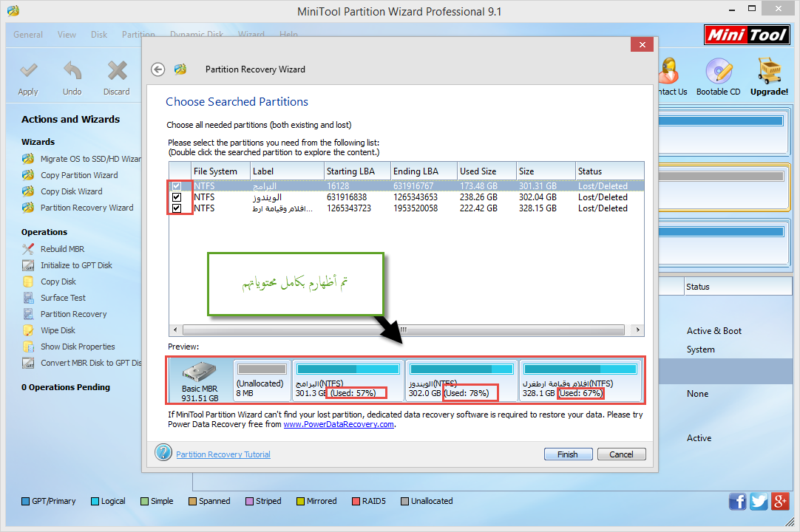This screenshot has width=800, height=532.
Task: Select the 8 MB Unallocated block in preview
Action: coord(262,381)
